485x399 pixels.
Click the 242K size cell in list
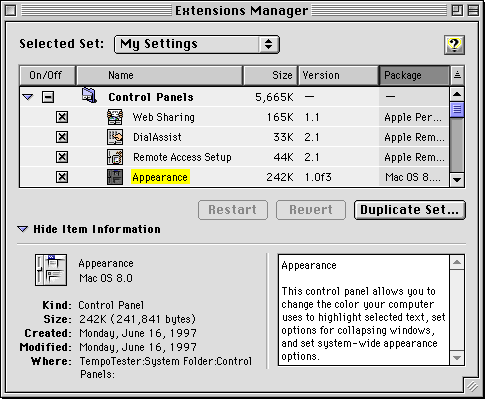coord(280,177)
